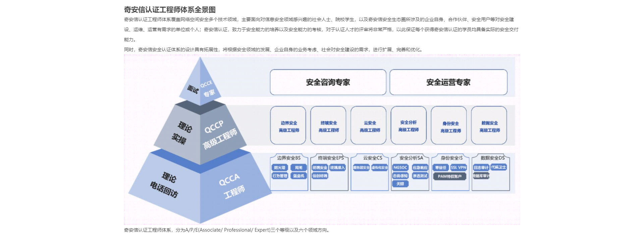Click the 数据安全DS group title
644x240 pixels.
coord(492,158)
